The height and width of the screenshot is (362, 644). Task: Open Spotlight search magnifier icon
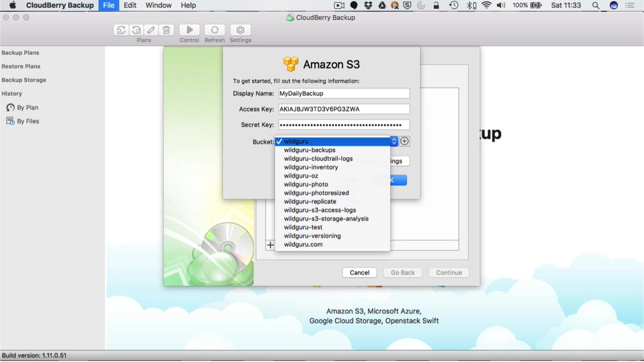tap(596, 6)
